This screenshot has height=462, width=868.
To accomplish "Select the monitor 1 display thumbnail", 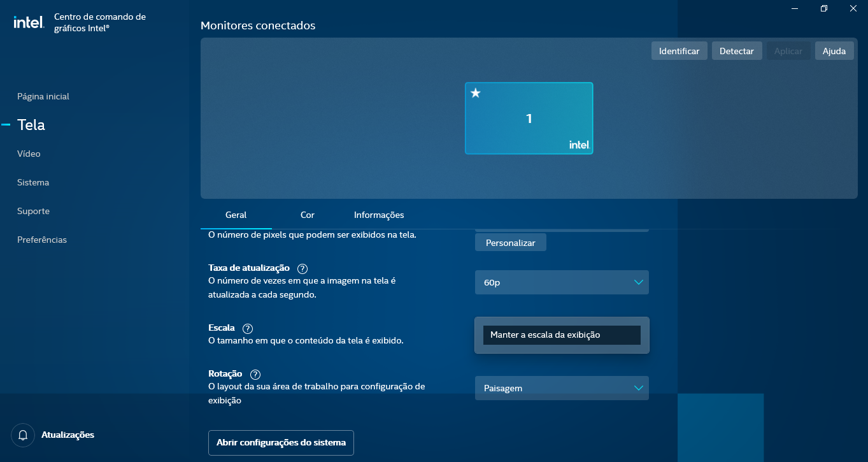I will tap(529, 119).
